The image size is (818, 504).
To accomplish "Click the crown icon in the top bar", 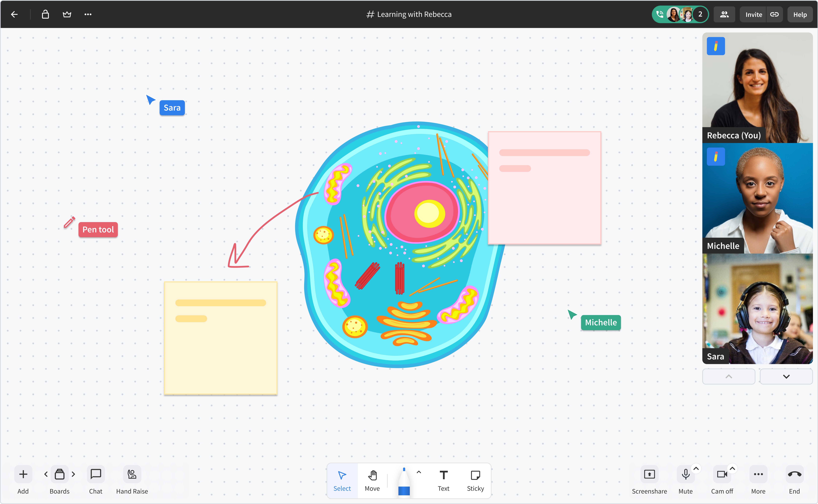I will pos(67,14).
